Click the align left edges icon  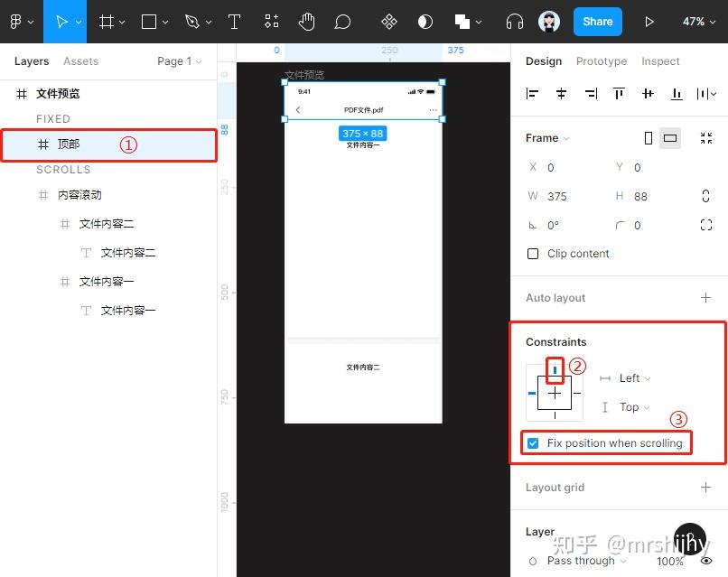531,93
